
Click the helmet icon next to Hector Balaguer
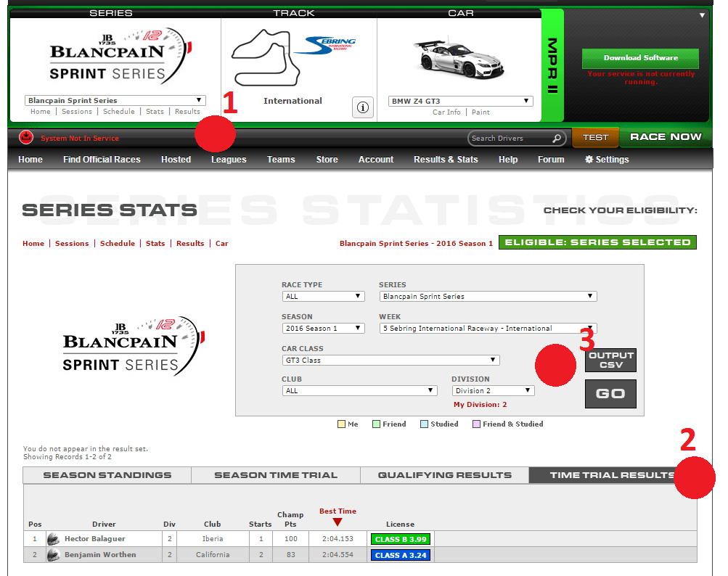[x=54, y=539]
